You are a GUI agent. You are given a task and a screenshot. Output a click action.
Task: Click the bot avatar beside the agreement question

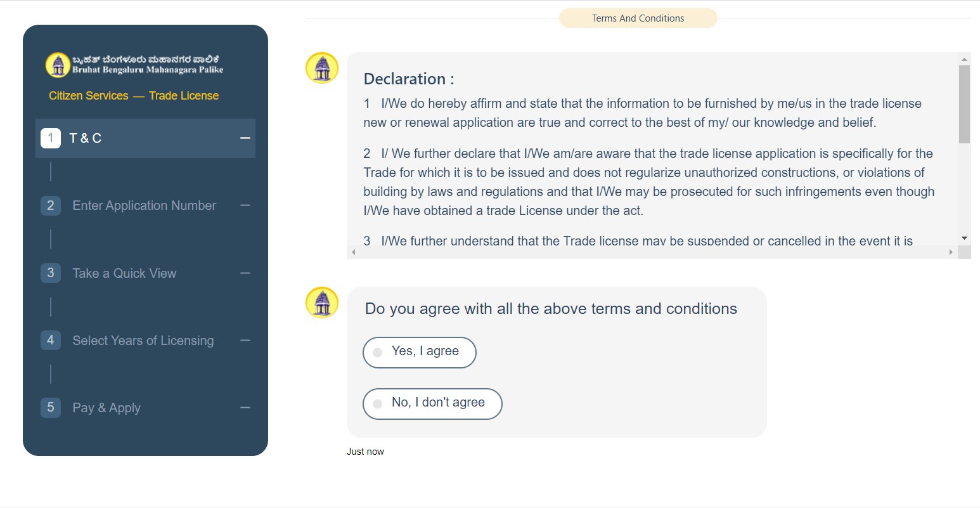click(x=322, y=303)
